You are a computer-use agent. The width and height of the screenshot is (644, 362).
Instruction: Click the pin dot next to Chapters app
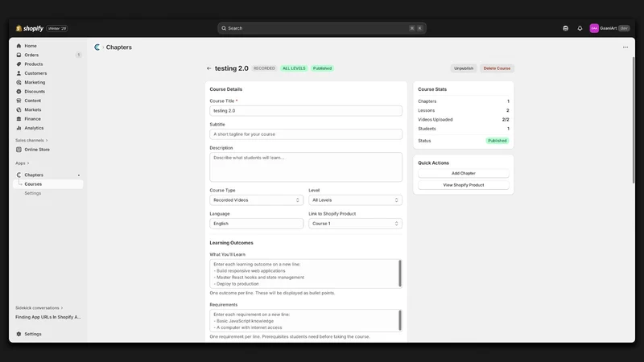[79, 175]
